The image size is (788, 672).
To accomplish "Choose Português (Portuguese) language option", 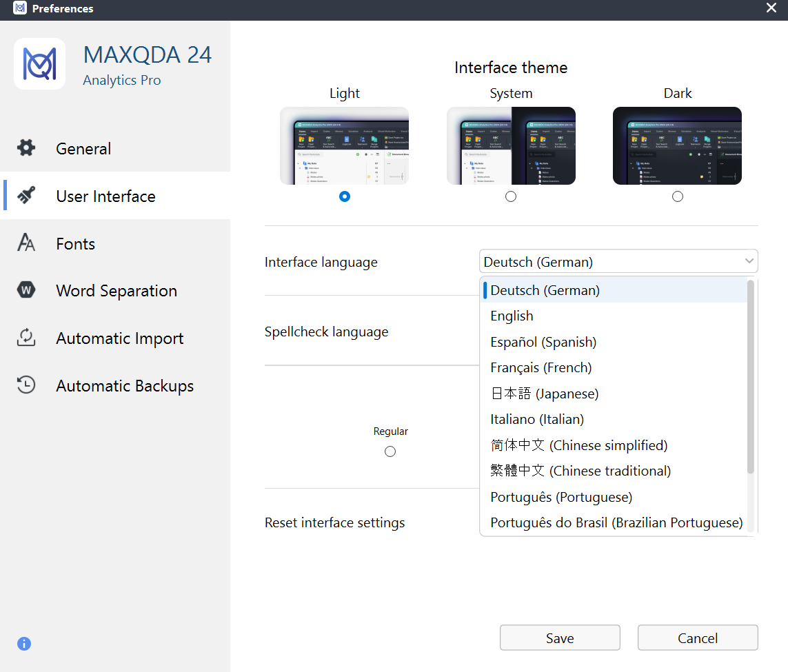I will [614, 497].
